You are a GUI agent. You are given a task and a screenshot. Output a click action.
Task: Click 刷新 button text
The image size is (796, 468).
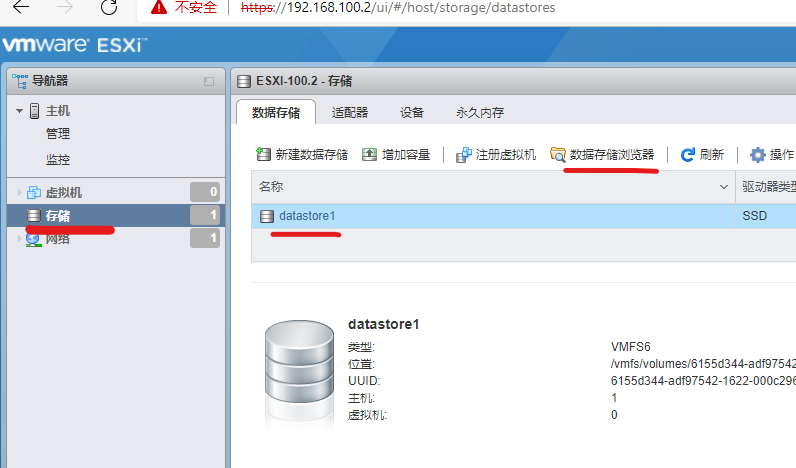(712, 154)
